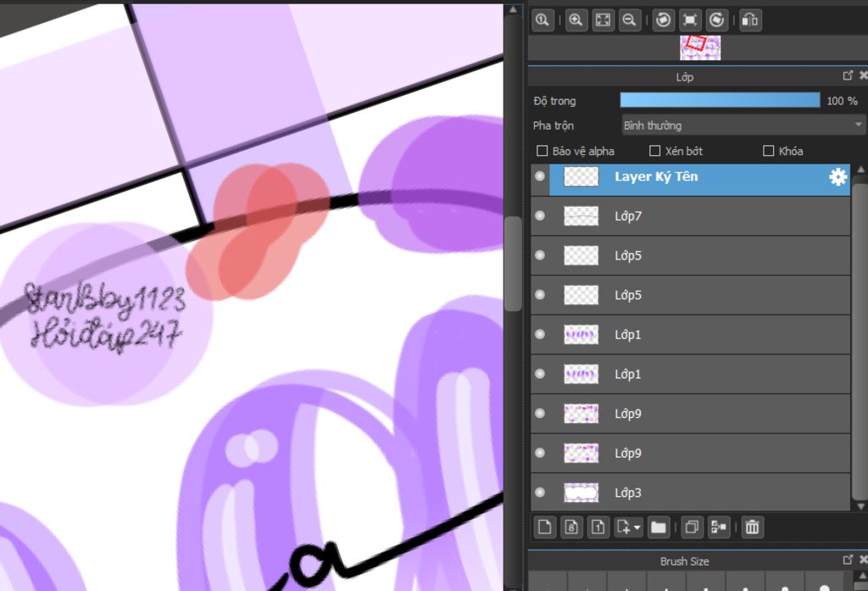Add a new color layer
The height and width of the screenshot is (591, 868).
544,527
